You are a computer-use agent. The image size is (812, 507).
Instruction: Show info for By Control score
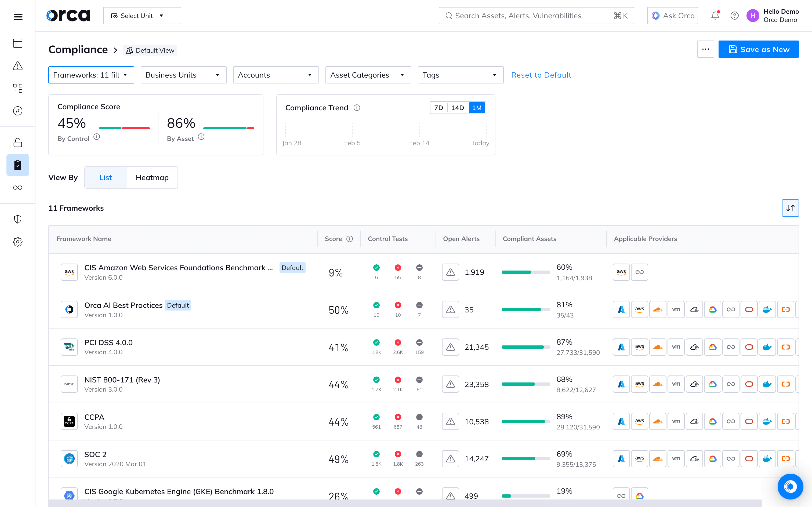(97, 137)
